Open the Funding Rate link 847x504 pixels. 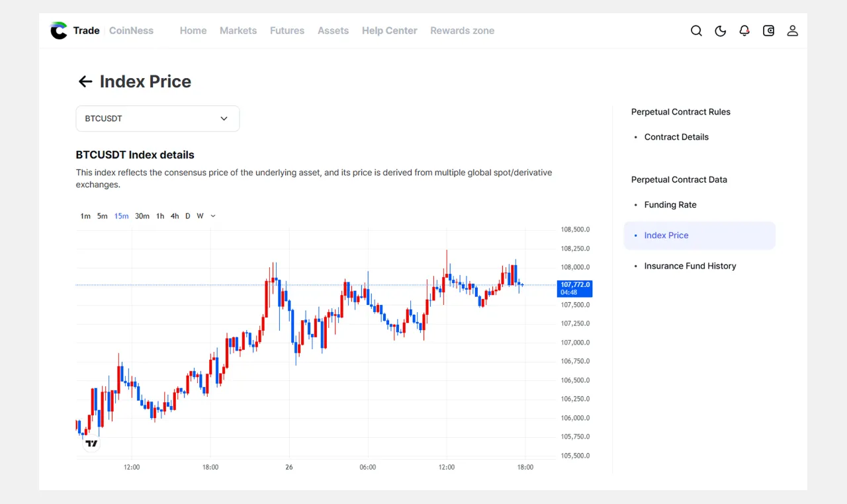(x=670, y=205)
